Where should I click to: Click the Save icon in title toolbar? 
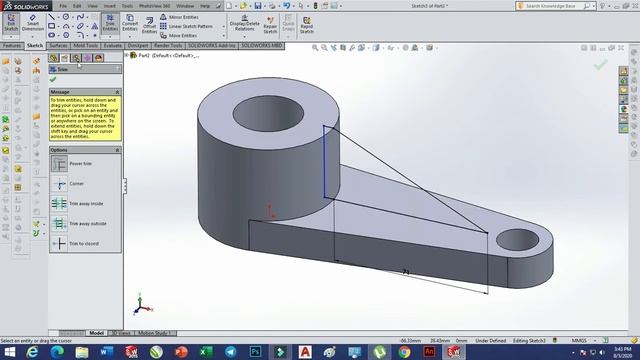[x=258, y=6]
